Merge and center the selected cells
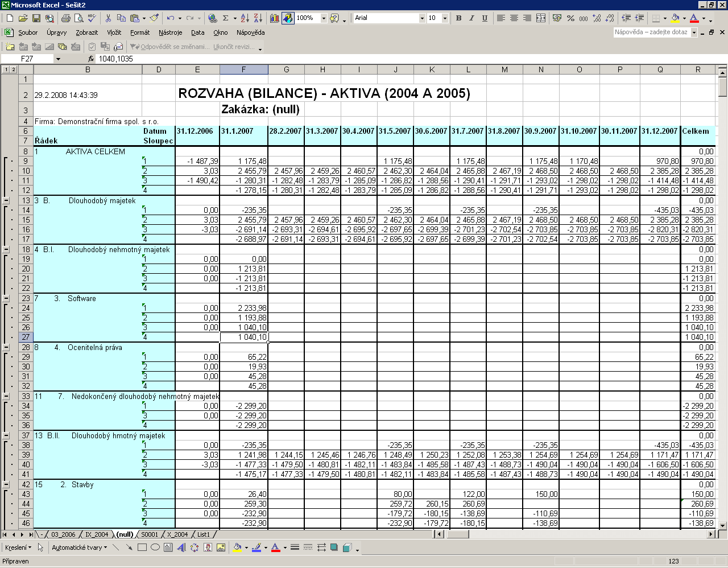 541,18
